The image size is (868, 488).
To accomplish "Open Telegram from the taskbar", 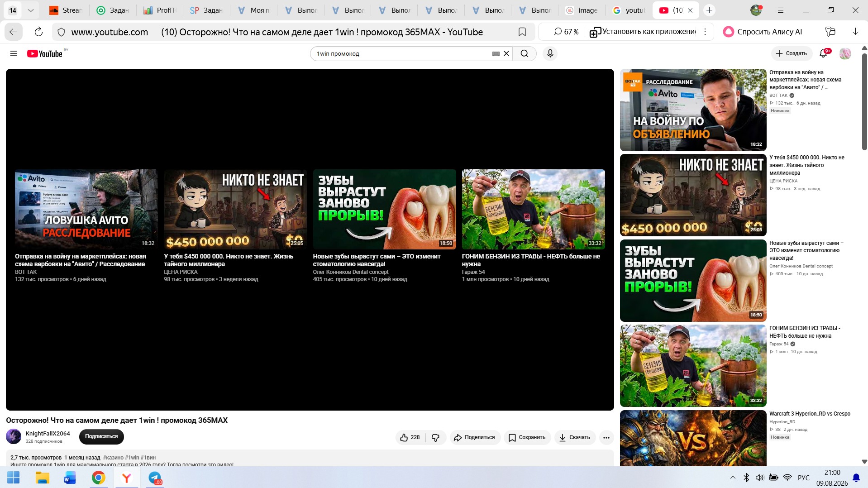I will pyautogui.click(x=155, y=478).
